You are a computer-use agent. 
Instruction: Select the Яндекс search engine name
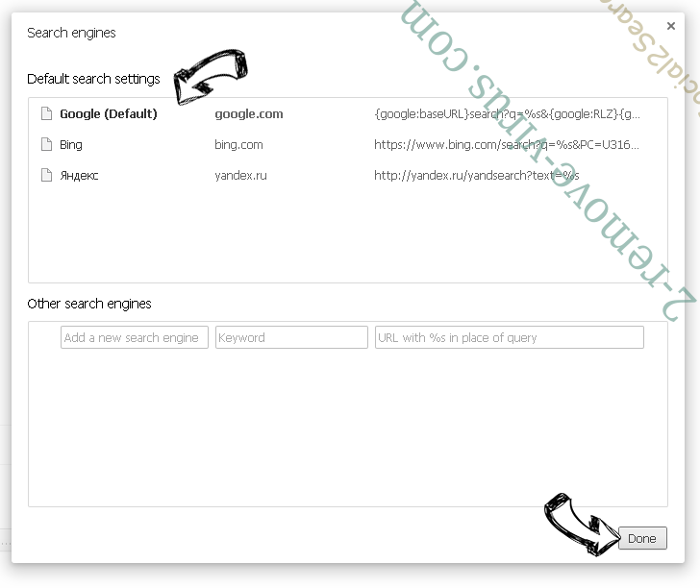(79, 175)
